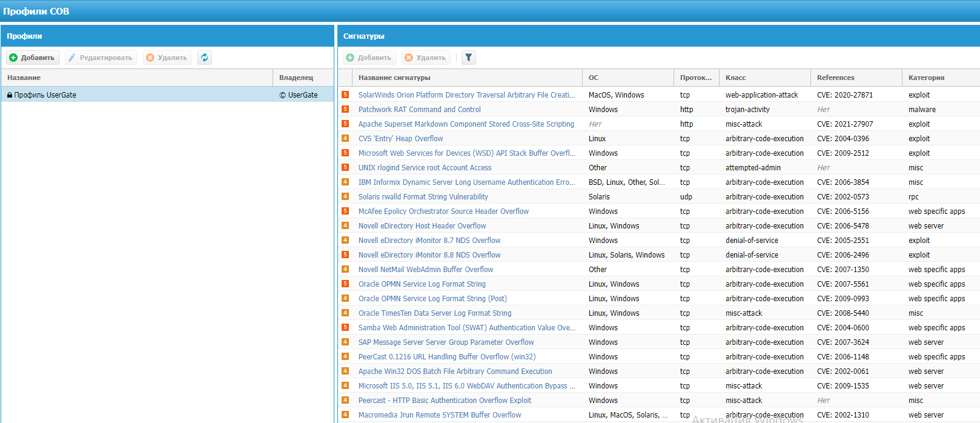Click severity 4 icon for Novell NetMail row

[x=345, y=269]
